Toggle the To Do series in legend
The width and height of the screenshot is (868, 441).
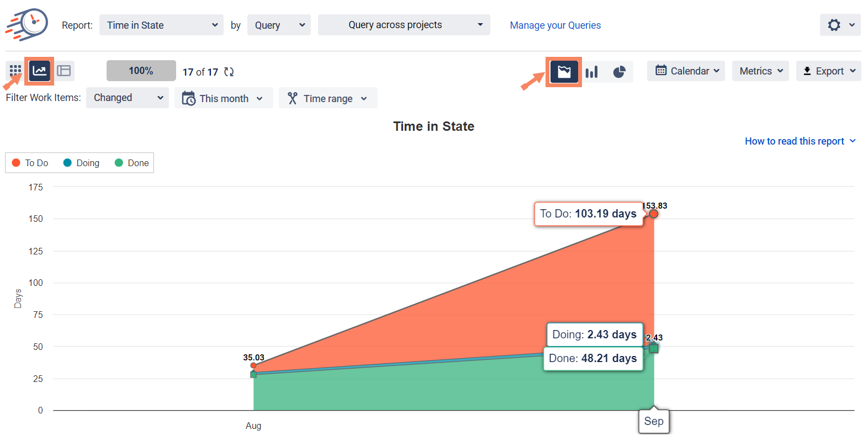tap(30, 163)
